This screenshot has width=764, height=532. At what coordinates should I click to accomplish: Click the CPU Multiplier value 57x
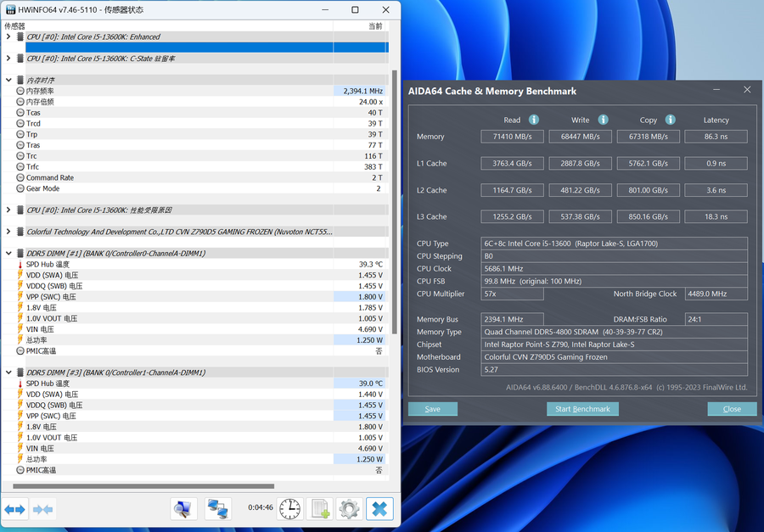pyautogui.click(x=512, y=294)
